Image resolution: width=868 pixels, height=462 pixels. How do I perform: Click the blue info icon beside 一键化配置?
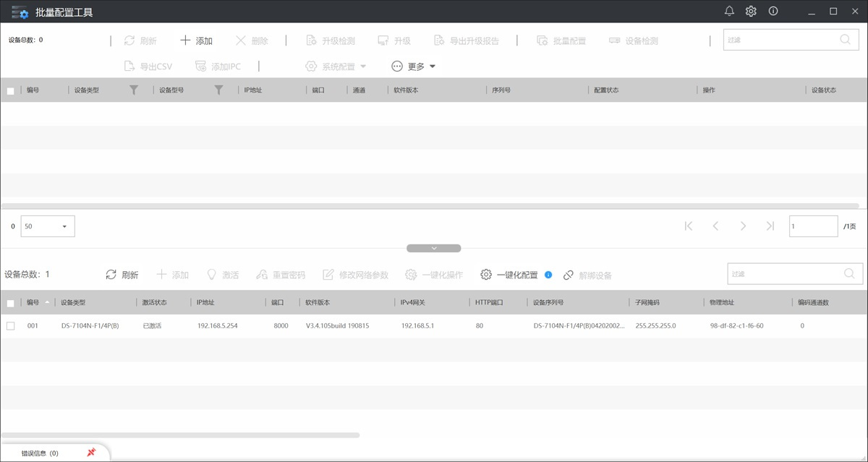pyautogui.click(x=548, y=275)
